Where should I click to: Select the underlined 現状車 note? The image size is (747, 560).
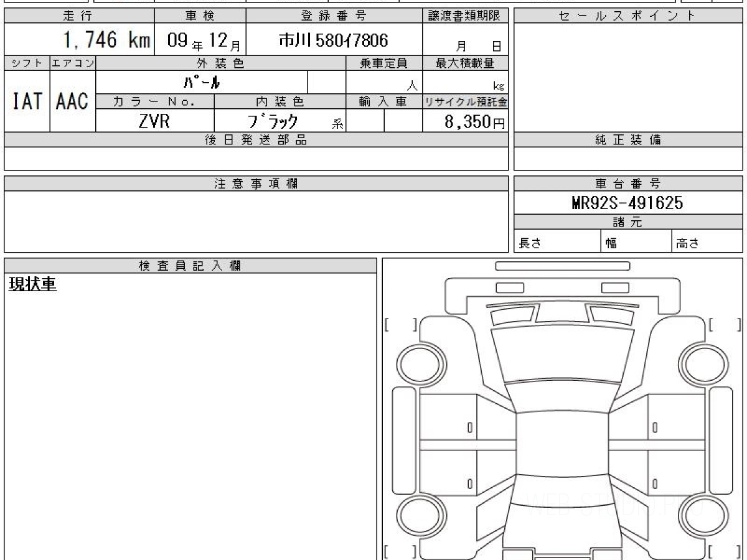pos(32,284)
